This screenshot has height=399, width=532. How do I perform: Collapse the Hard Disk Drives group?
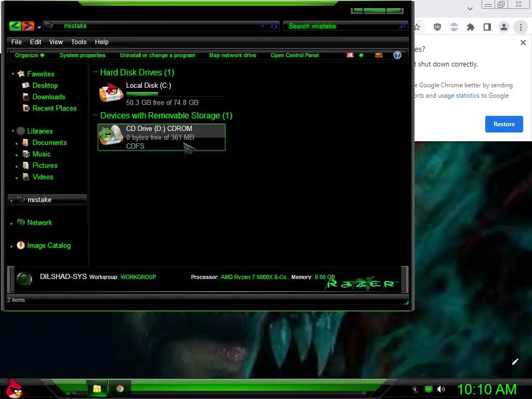[x=96, y=72]
